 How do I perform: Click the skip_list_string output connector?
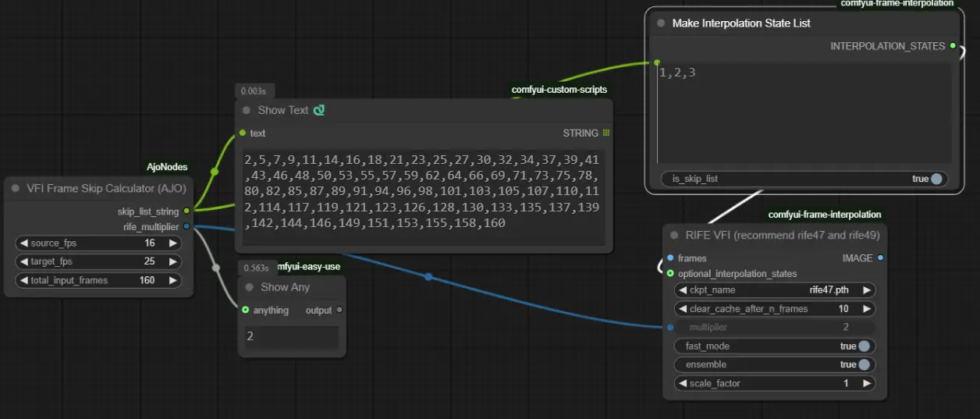(186, 211)
